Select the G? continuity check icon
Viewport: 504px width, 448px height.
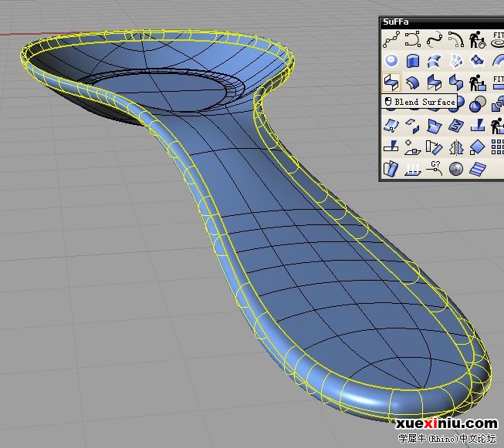[x=435, y=169]
